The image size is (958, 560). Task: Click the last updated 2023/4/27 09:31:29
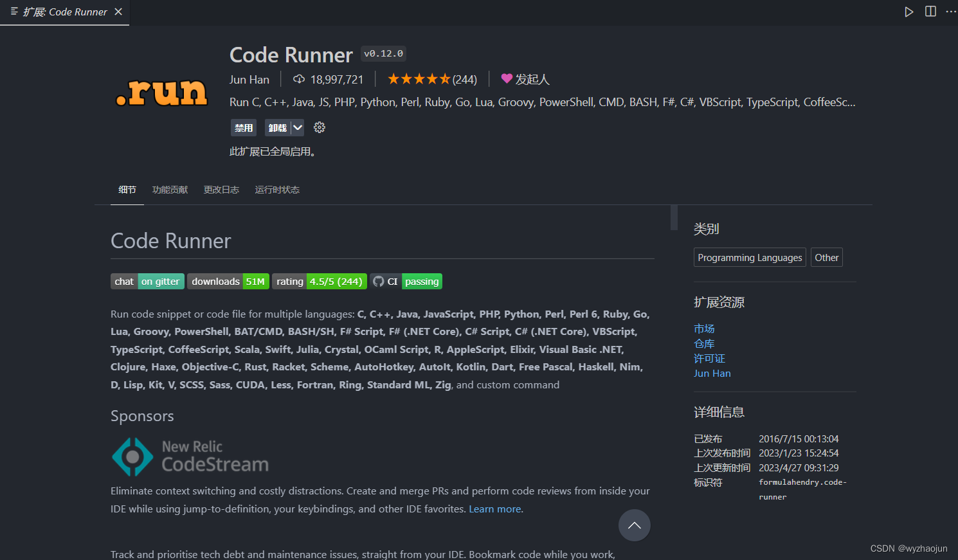[x=799, y=467]
